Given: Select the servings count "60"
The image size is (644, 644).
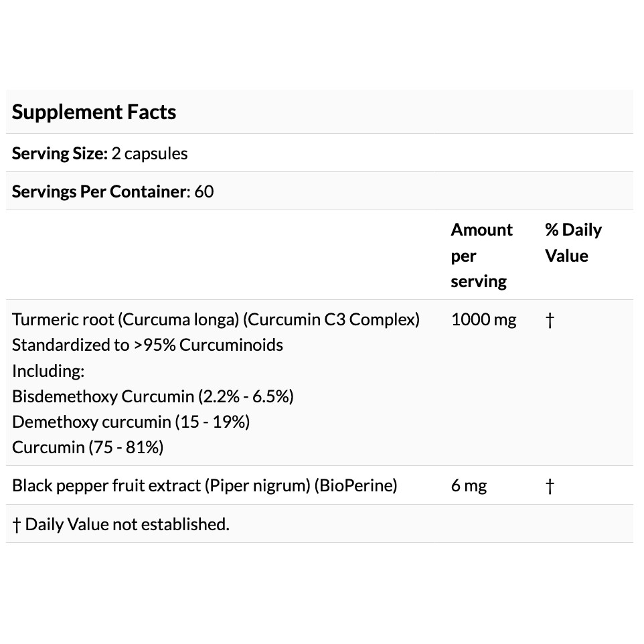Looking at the screenshot, I should 204,191.
